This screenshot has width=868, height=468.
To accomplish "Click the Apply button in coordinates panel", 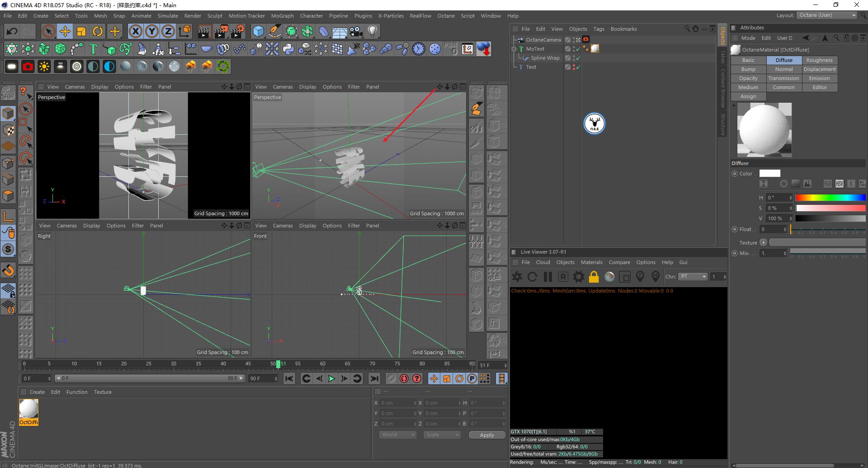I will tap(486, 435).
